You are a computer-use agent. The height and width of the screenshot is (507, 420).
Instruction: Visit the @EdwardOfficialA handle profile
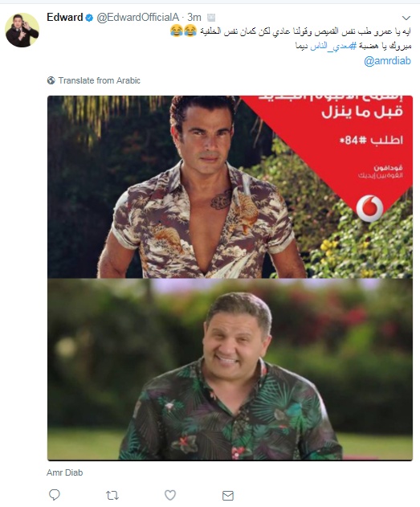(137, 17)
